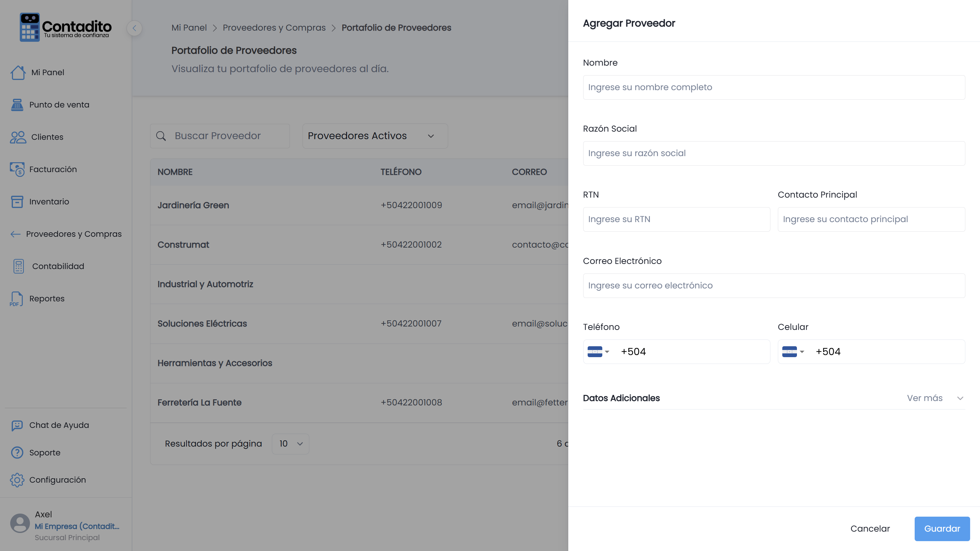Select the Jardinería Green supplier row
The width and height of the screenshot is (980, 551).
click(x=359, y=205)
